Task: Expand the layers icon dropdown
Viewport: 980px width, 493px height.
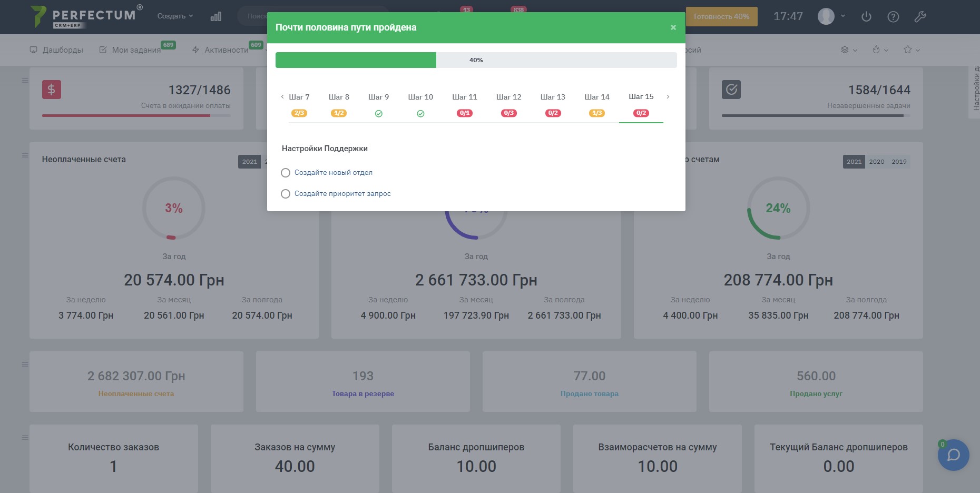Action: point(849,50)
